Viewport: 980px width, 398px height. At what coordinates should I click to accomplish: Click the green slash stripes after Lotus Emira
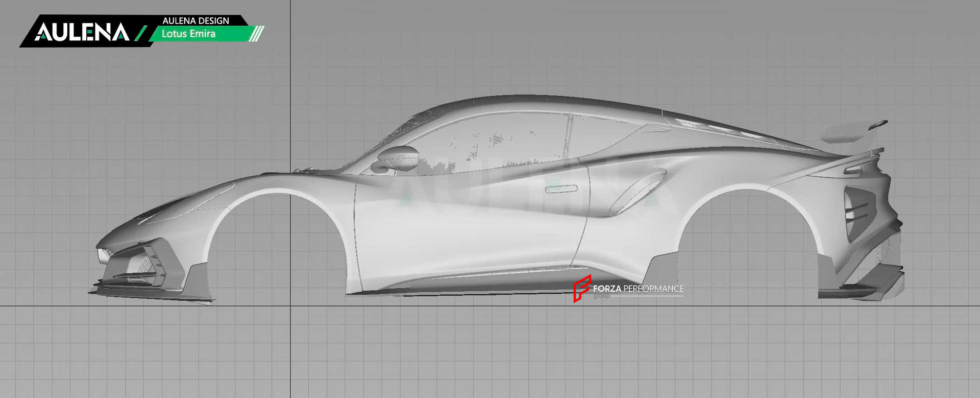pos(257,34)
